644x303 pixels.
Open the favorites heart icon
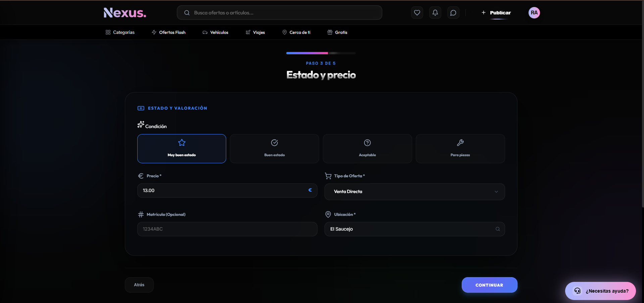click(x=417, y=13)
